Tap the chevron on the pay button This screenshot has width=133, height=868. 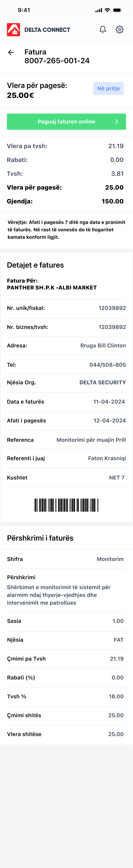(x=116, y=122)
